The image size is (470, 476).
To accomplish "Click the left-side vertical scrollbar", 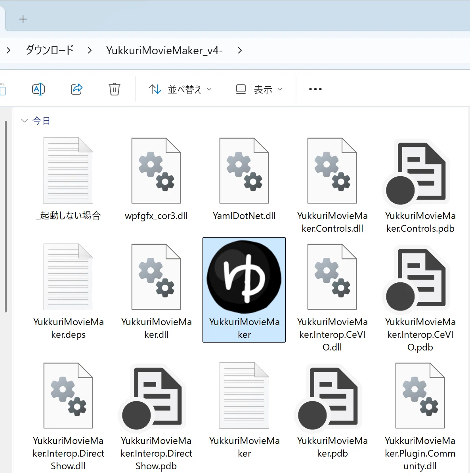I will [6, 217].
